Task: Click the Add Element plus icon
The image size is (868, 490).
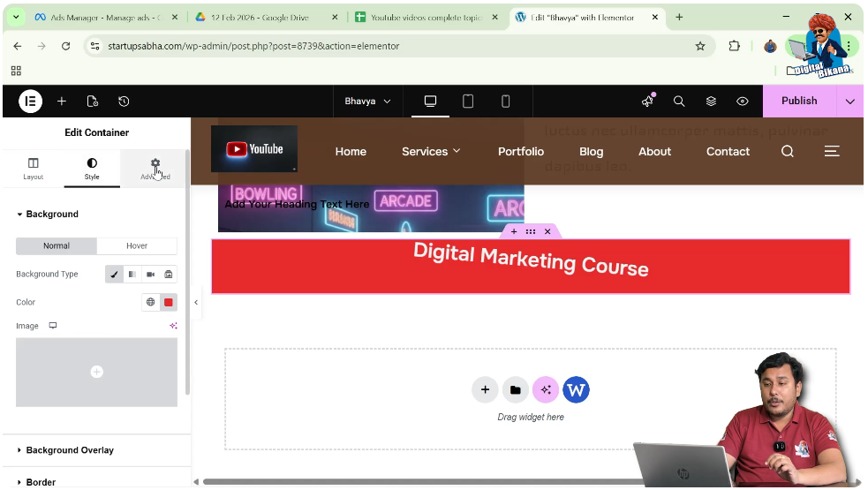Action: coord(62,102)
